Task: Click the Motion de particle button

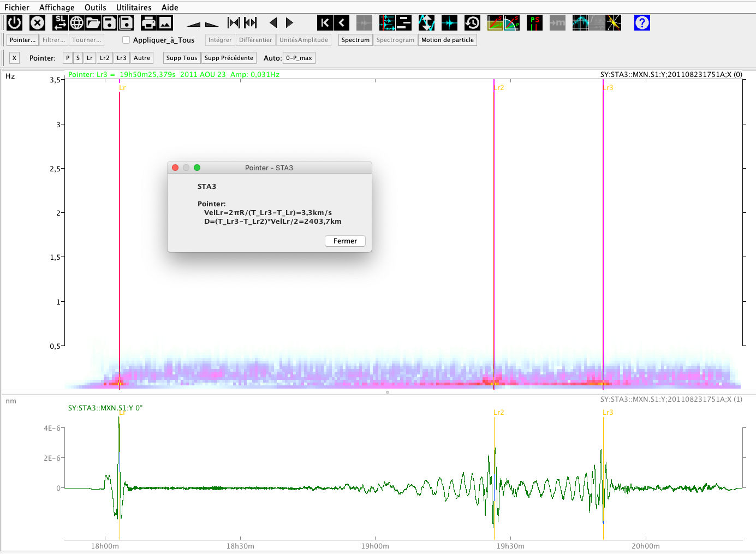Action: click(447, 40)
